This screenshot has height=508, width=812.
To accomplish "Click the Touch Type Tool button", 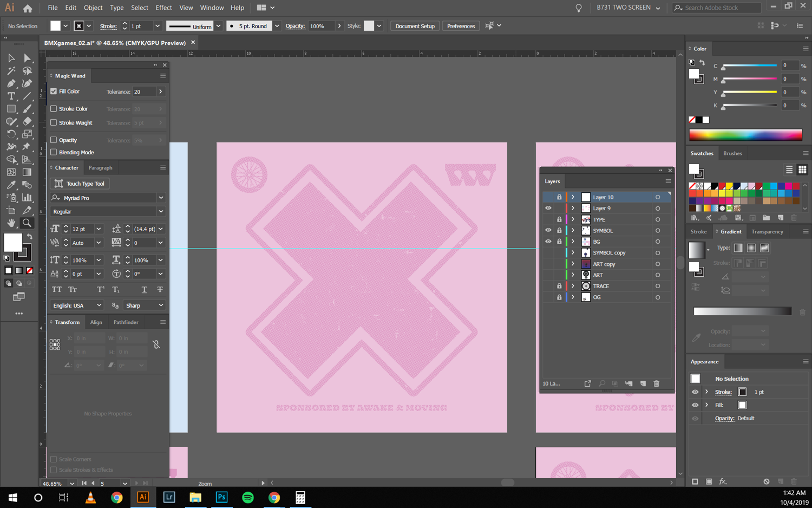I will [80, 184].
